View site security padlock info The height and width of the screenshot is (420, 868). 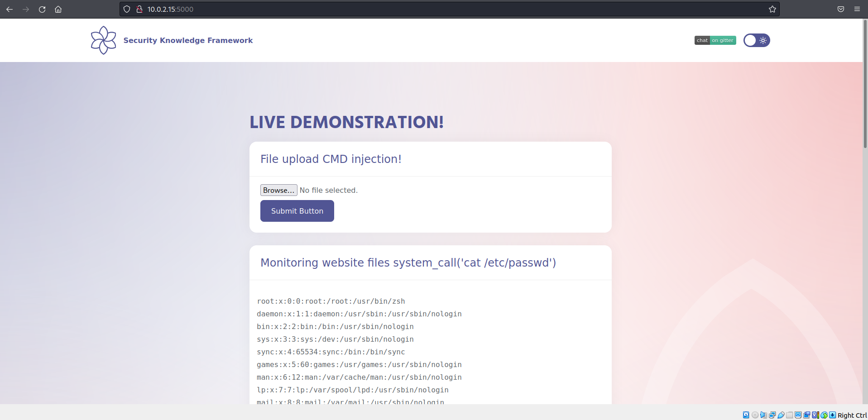point(139,9)
